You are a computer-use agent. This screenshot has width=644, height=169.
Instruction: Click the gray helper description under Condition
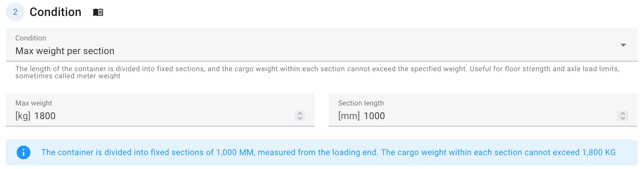(x=317, y=72)
